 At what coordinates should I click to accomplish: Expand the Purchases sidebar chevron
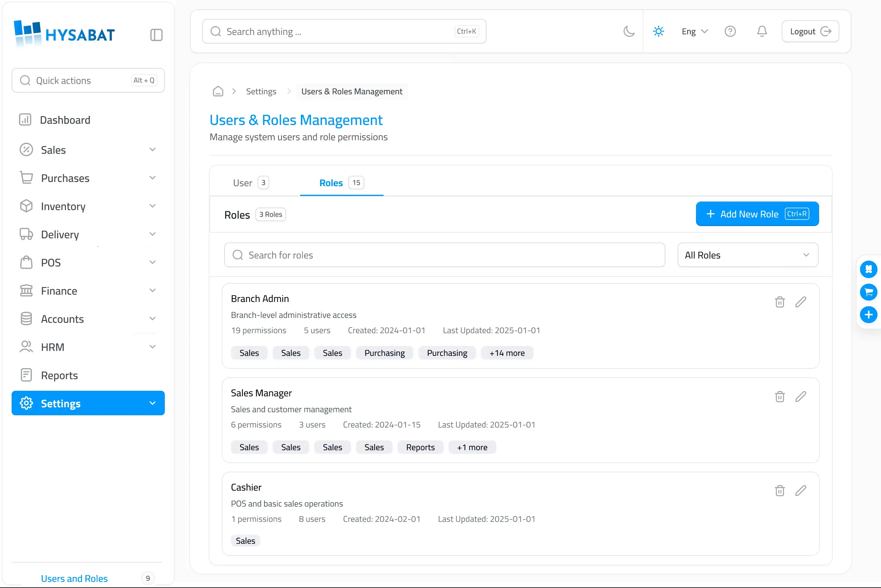(152, 178)
